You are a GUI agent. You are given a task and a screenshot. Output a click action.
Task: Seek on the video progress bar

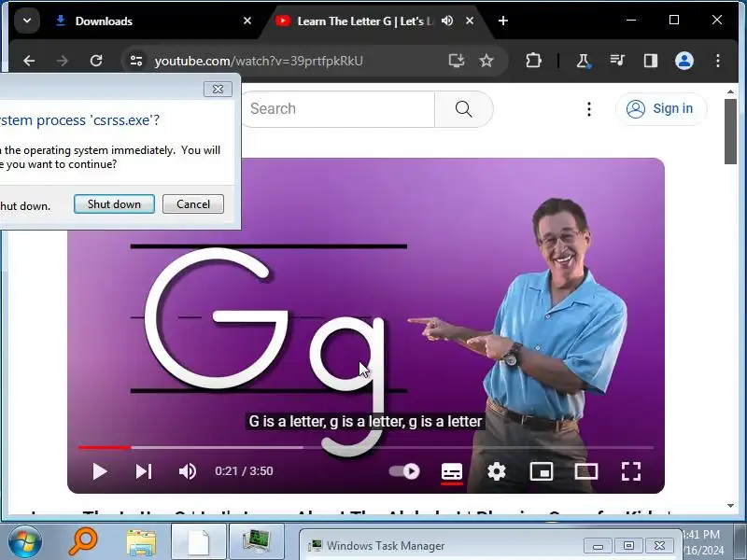[x=366, y=448]
